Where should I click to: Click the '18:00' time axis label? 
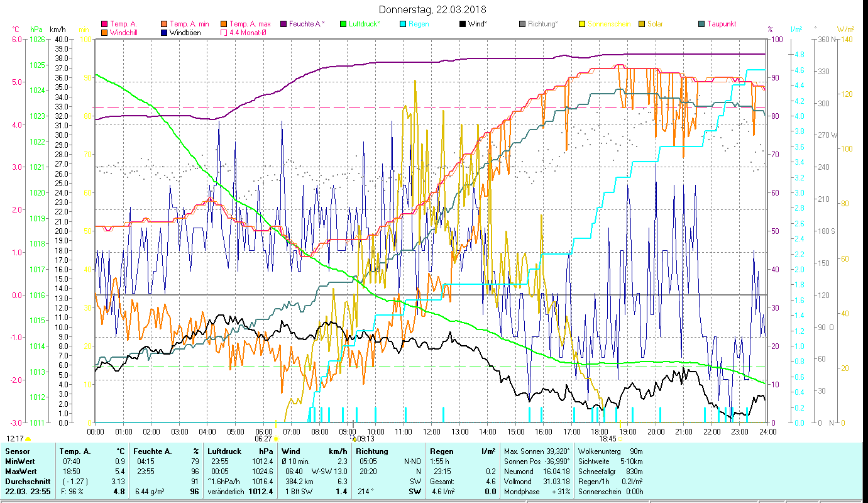[x=600, y=431]
